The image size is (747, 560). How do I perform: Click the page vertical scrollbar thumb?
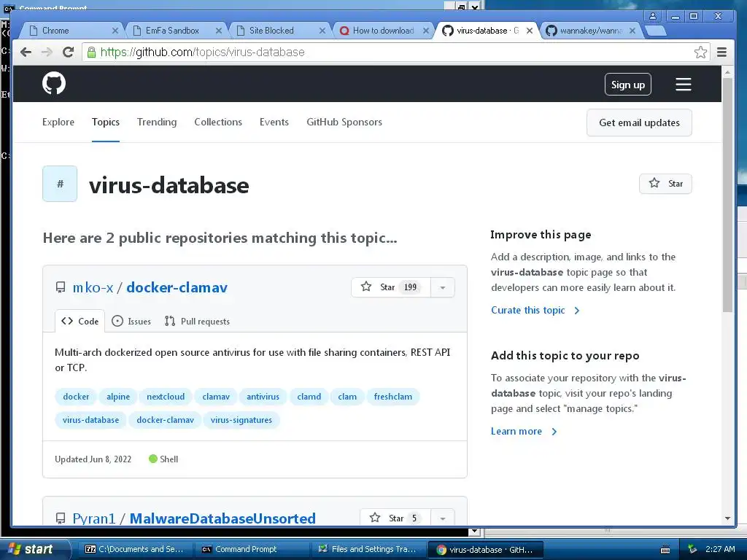[727, 195]
